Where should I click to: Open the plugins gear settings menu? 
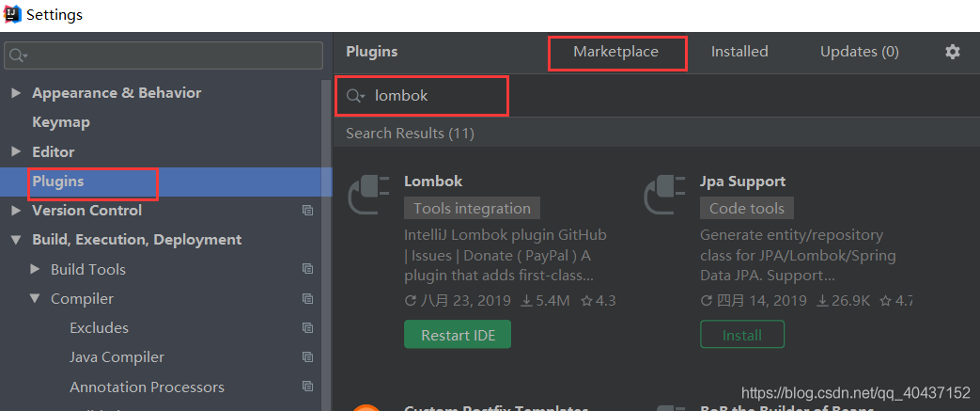tap(952, 52)
